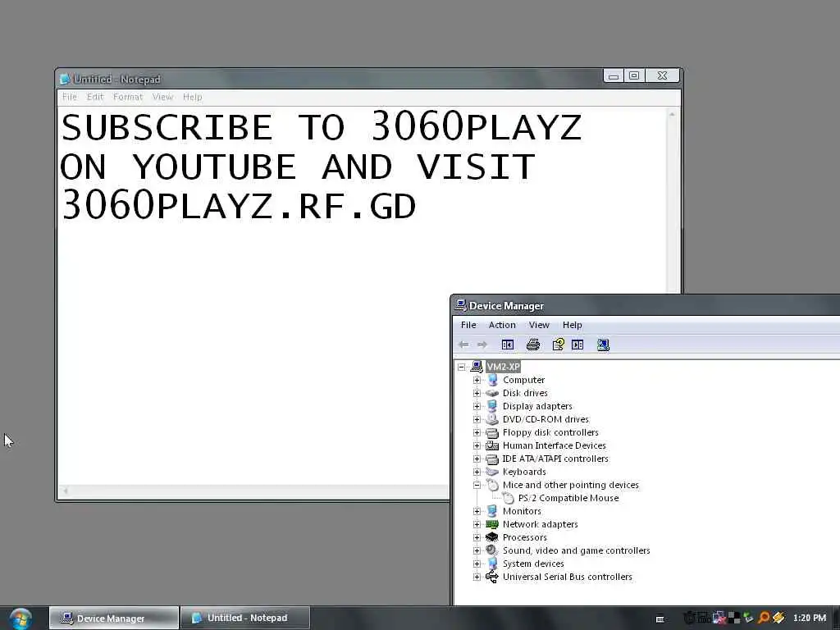
Task: Close the Notepad window
Action: [663, 76]
